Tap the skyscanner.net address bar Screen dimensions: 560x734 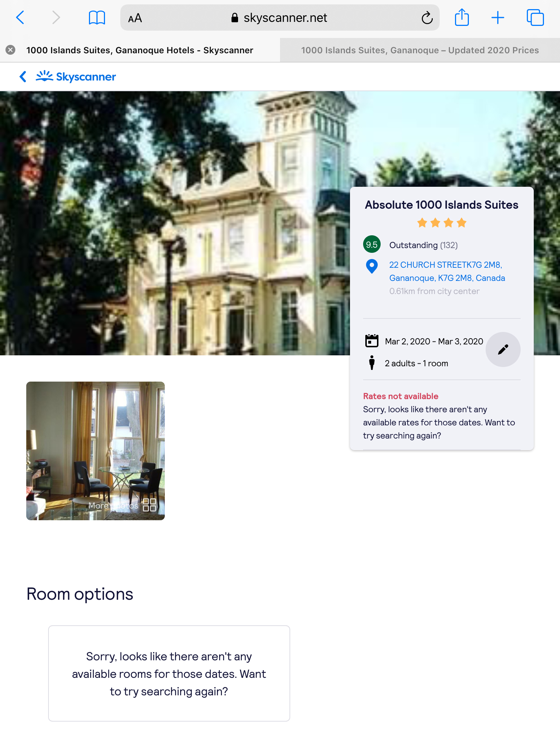tap(280, 18)
